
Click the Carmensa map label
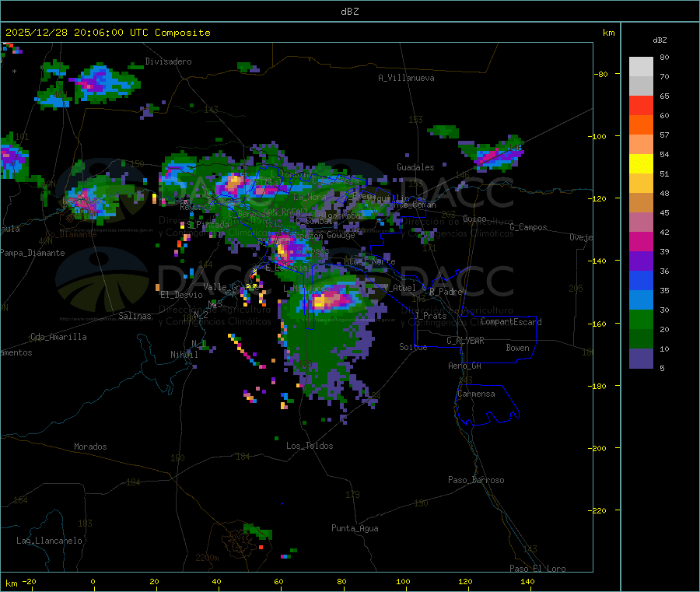coord(476,394)
